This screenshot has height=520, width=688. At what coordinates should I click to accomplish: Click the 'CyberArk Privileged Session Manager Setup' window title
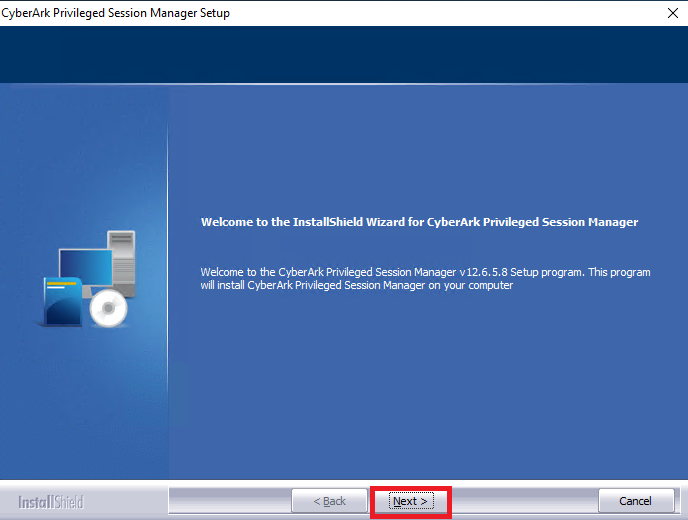[x=115, y=13]
